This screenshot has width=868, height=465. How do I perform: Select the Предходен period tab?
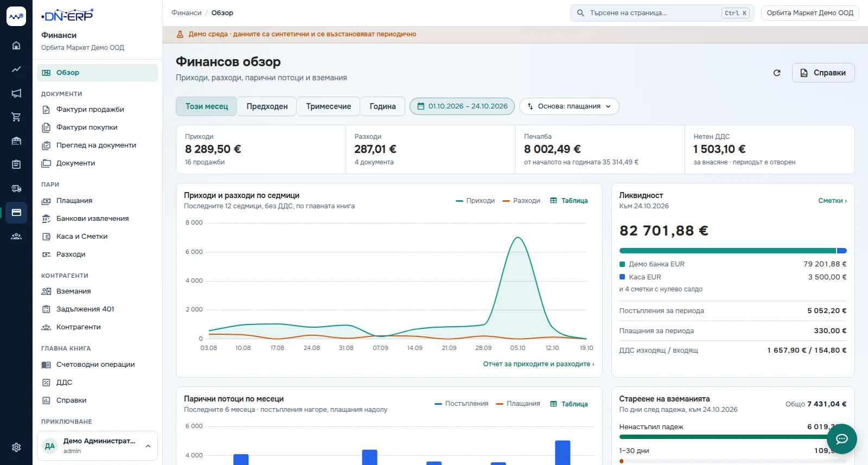(x=267, y=106)
